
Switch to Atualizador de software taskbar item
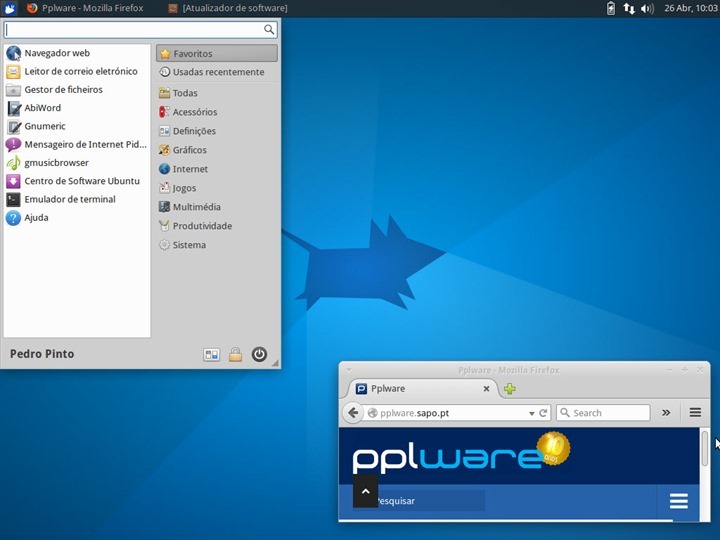(x=228, y=8)
